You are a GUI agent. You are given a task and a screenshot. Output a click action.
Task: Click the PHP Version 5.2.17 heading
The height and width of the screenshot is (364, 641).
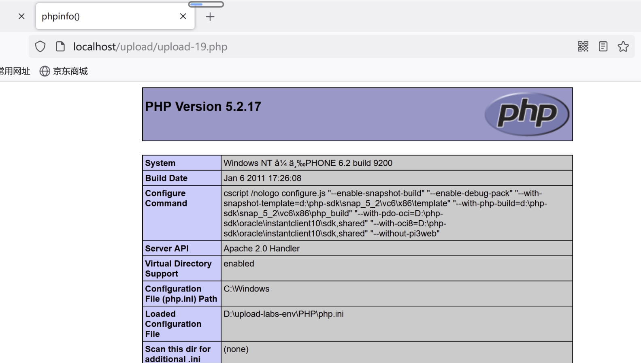203,106
